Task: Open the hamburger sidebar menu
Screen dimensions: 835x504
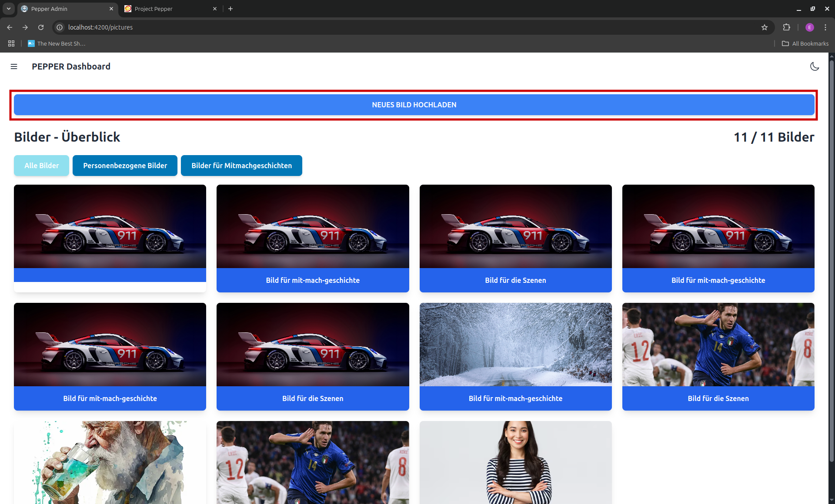Action: click(14, 66)
